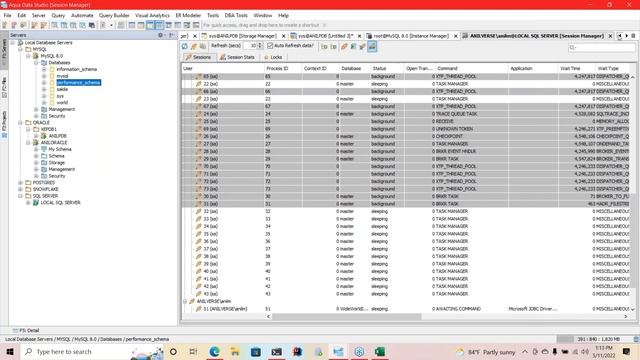Open the Query Builder menu
Viewport: 640px width, 360px height.
pos(114,15)
